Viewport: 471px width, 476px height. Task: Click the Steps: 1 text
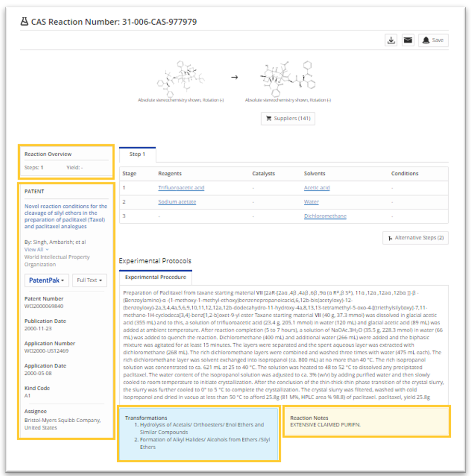tap(34, 167)
